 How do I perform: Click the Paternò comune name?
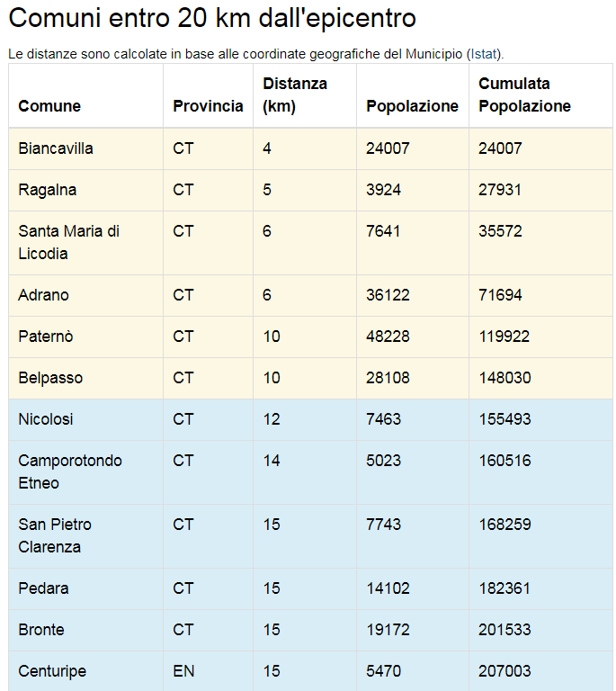click(46, 337)
